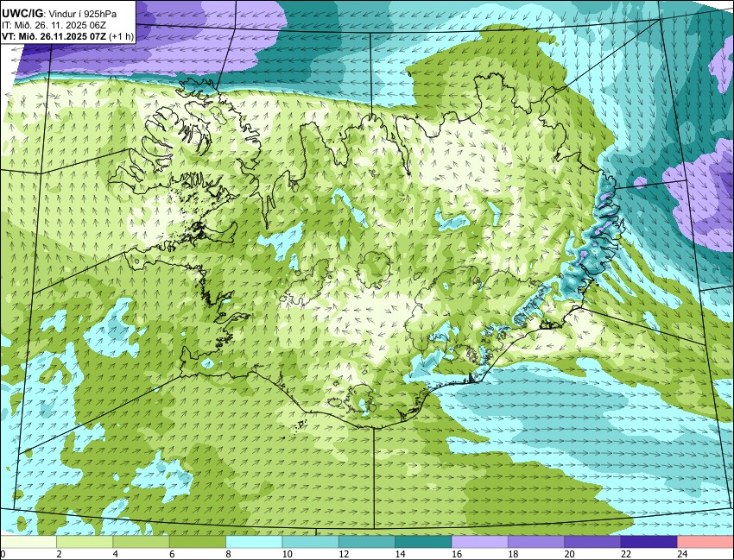Click the 12–14 teal legend band
Viewport: 734px width, 560px height.
click(367, 542)
